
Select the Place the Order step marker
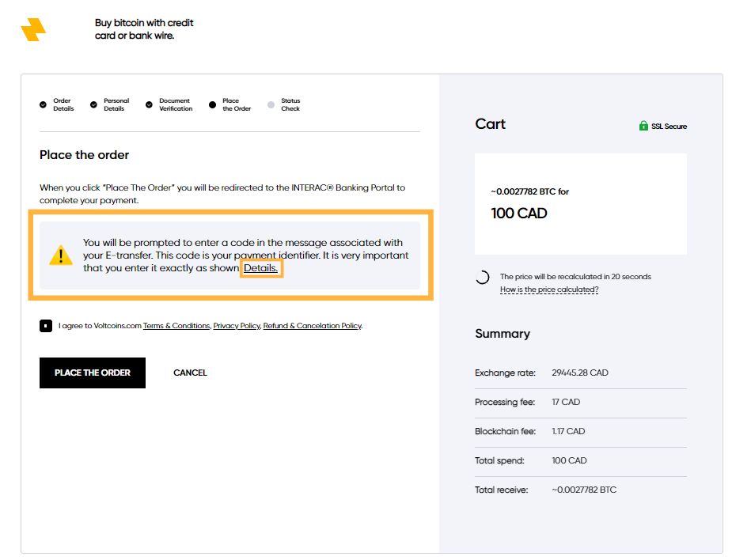[x=212, y=104]
